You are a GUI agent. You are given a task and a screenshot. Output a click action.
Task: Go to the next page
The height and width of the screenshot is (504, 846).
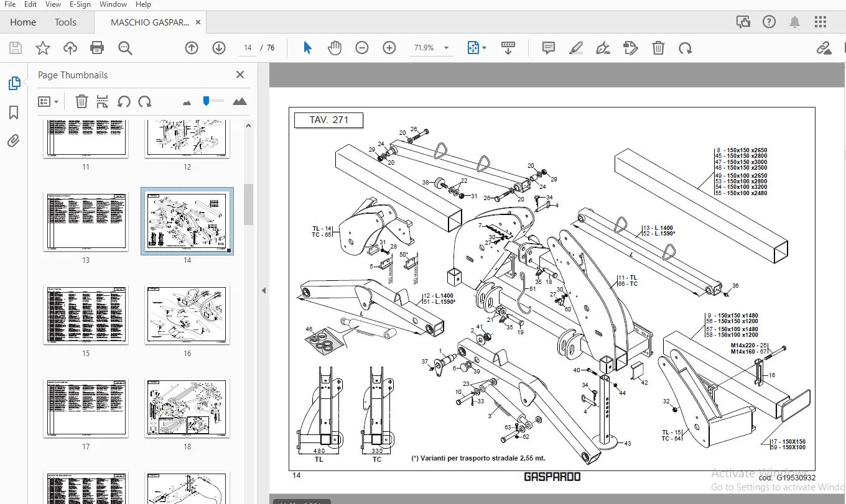[x=219, y=48]
